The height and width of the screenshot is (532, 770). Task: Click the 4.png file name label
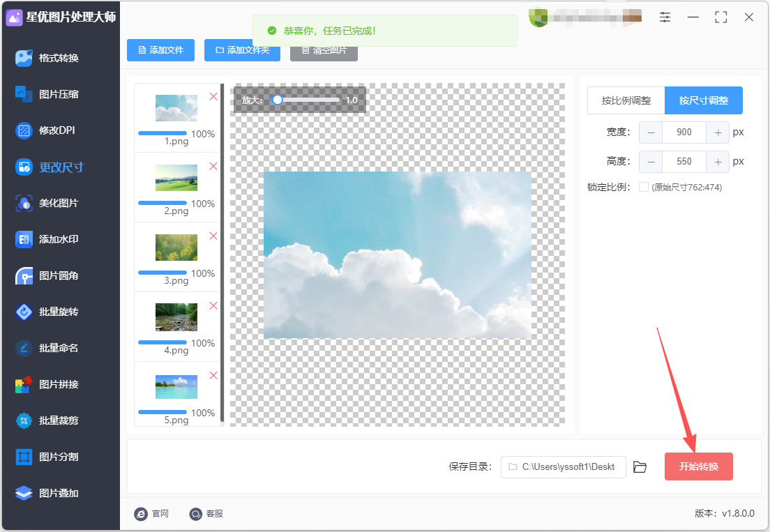point(176,351)
